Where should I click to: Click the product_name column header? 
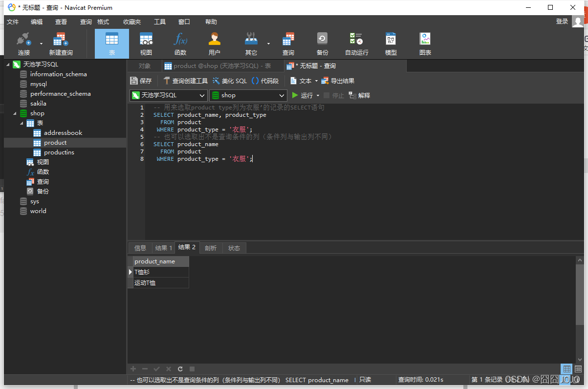(x=161, y=261)
